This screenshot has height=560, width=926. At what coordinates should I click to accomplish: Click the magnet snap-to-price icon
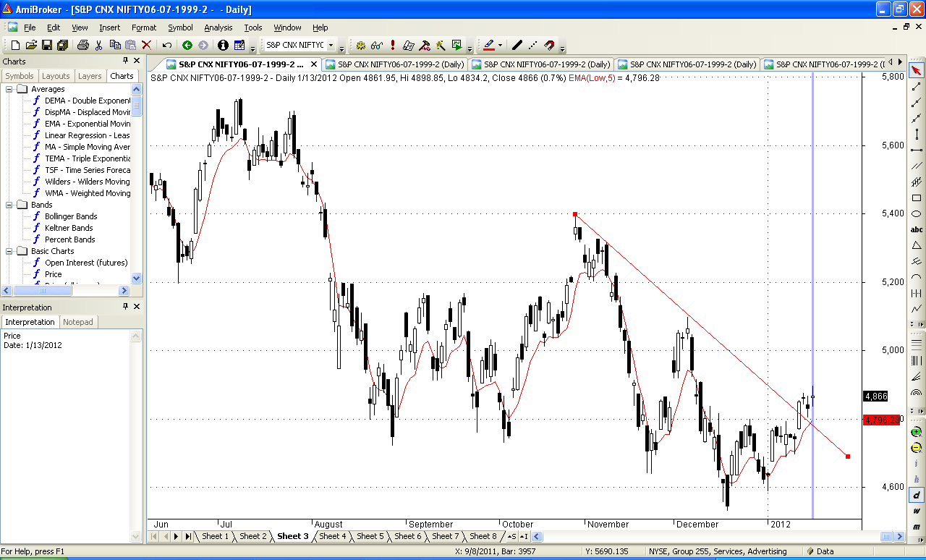tap(549, 45)
